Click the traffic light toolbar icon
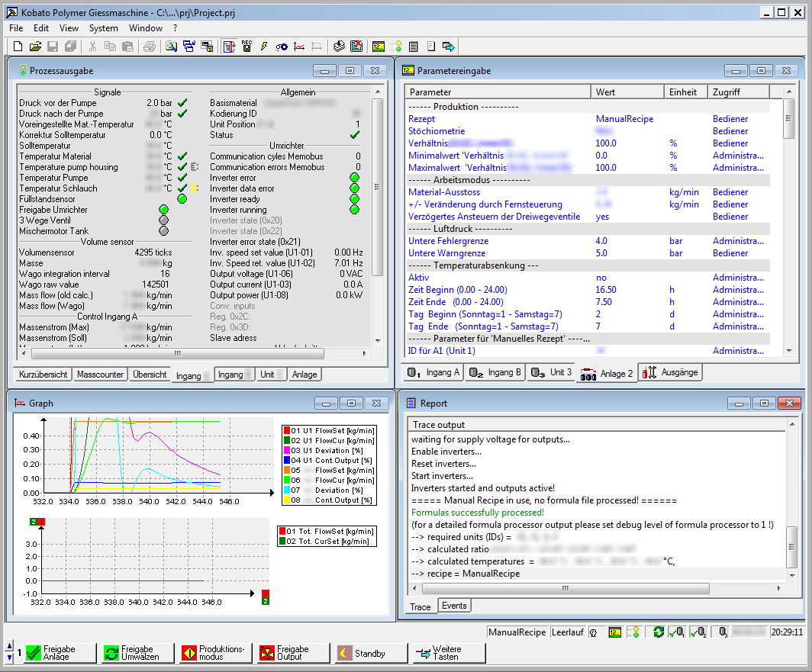The image size is (812, 672). pos(396,47)
